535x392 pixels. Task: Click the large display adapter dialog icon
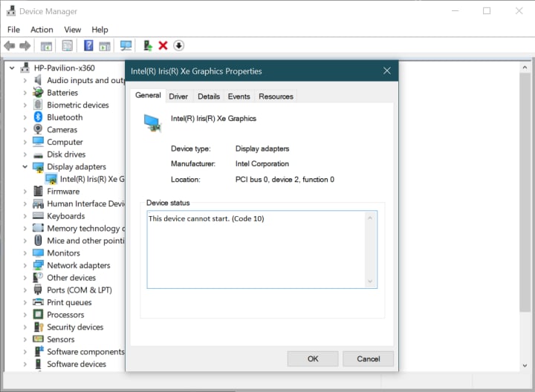click(152, 122)
